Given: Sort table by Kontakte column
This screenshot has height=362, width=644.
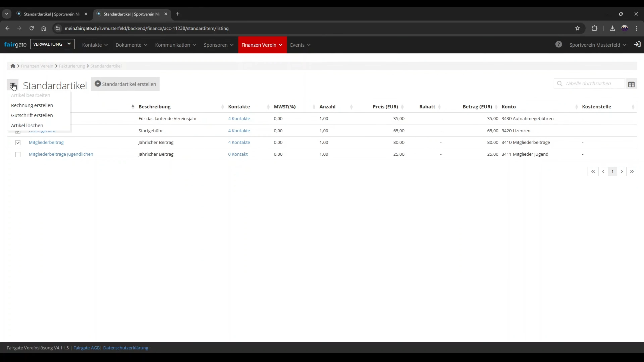Looking at the screenshot, I should pos(249,107).
